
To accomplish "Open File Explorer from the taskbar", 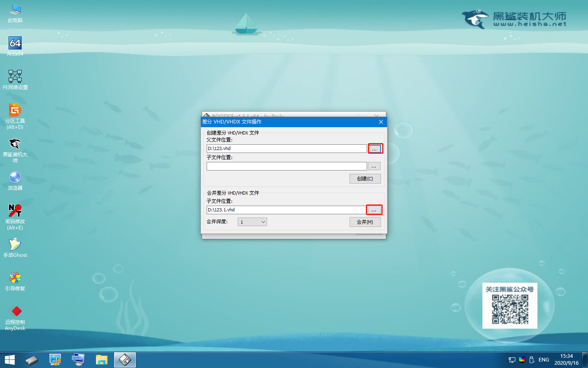I will tap(101, 360).
